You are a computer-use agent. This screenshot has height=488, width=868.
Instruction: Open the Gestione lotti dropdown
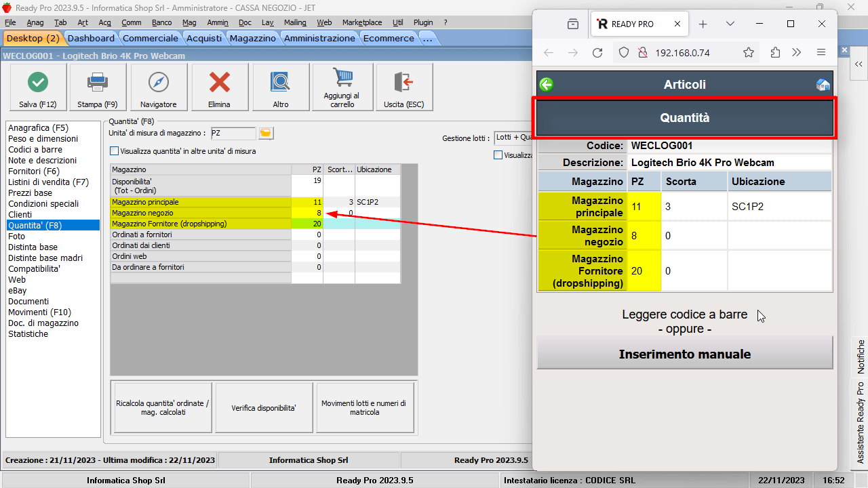pos(513,138)
